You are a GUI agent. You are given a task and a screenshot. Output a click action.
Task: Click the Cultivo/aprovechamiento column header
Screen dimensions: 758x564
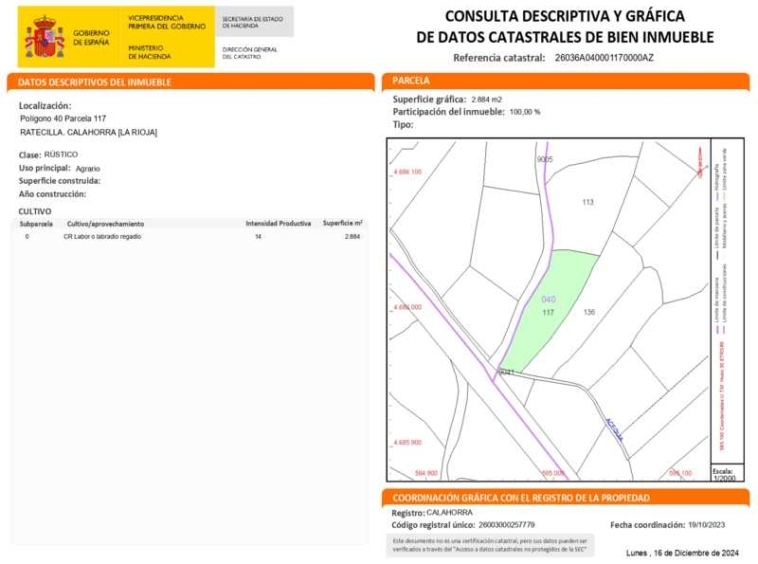(105, 224)
